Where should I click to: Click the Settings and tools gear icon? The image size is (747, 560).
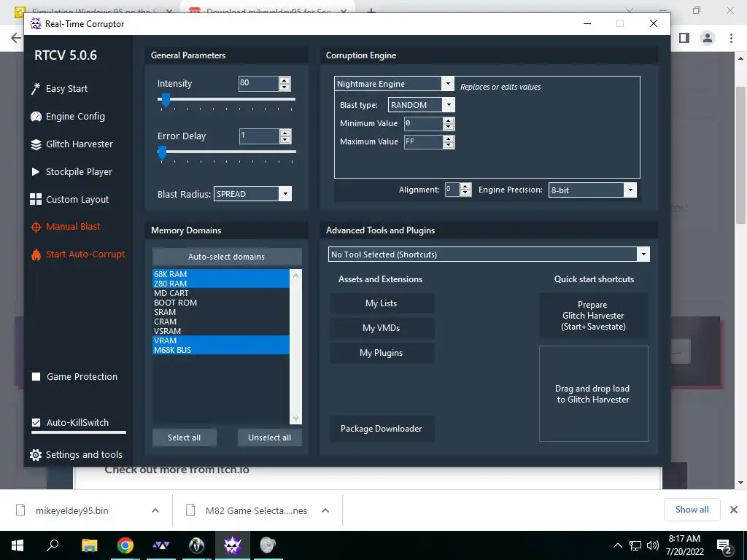pyautogui.click(x=36, y=455)
